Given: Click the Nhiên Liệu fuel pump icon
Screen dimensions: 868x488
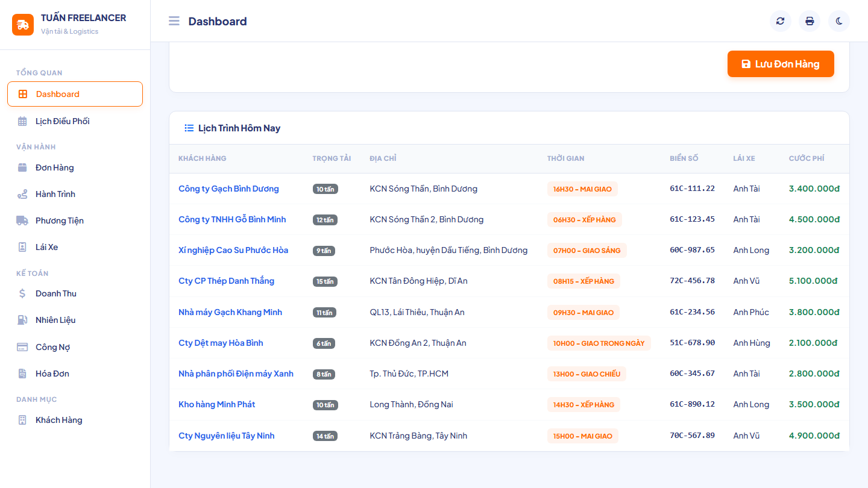Looking at the screenshot, I should 22,320.
